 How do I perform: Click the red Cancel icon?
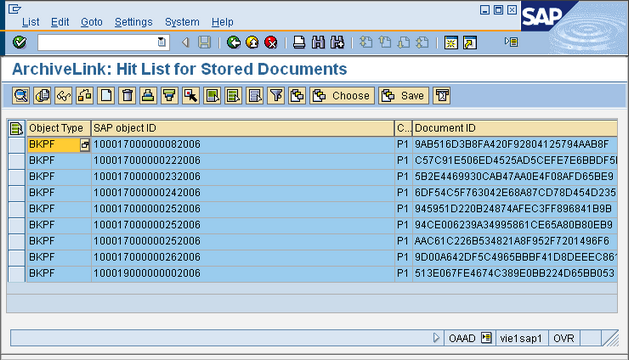coord(271,42)
